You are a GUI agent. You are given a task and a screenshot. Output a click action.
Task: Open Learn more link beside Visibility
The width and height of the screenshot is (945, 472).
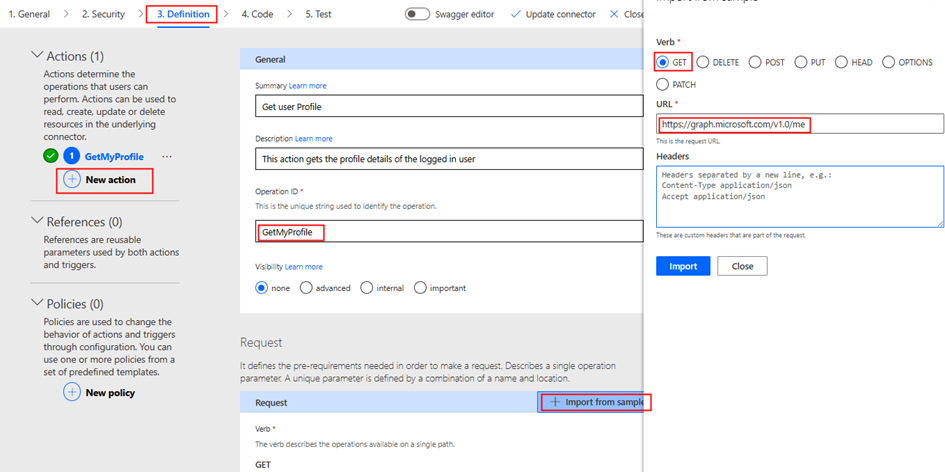[304, 266]
